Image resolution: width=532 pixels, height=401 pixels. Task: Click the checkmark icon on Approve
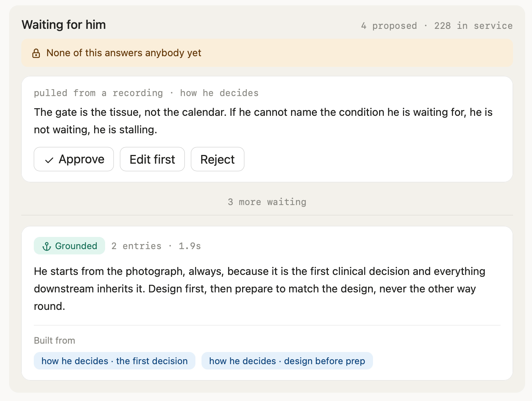click(x=49, y=160)
